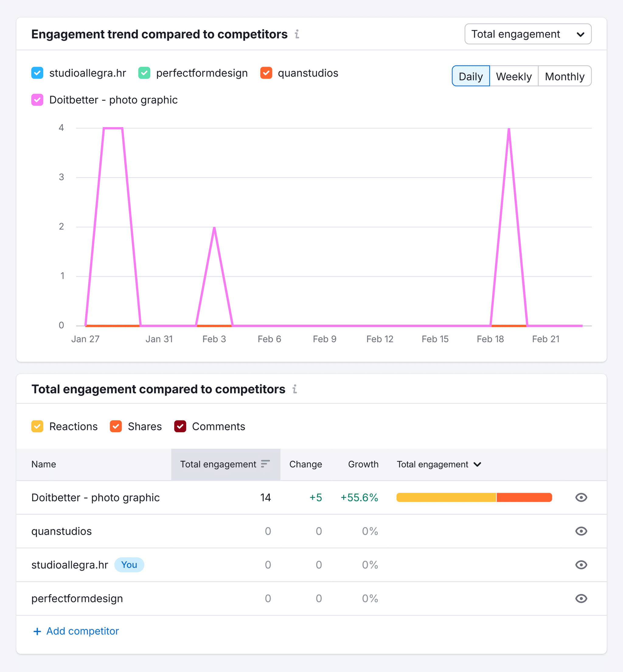
Task: Click the +55.6% growth value
Action: tap(359, 497)
